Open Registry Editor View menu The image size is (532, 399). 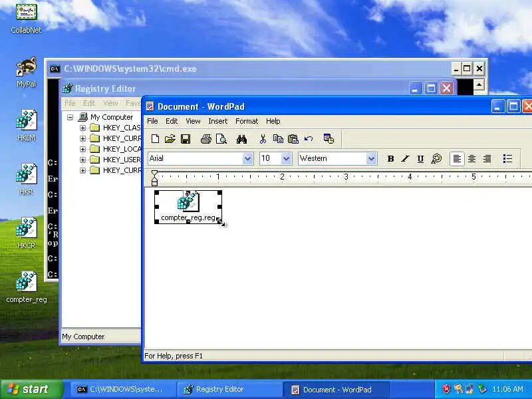110,103
